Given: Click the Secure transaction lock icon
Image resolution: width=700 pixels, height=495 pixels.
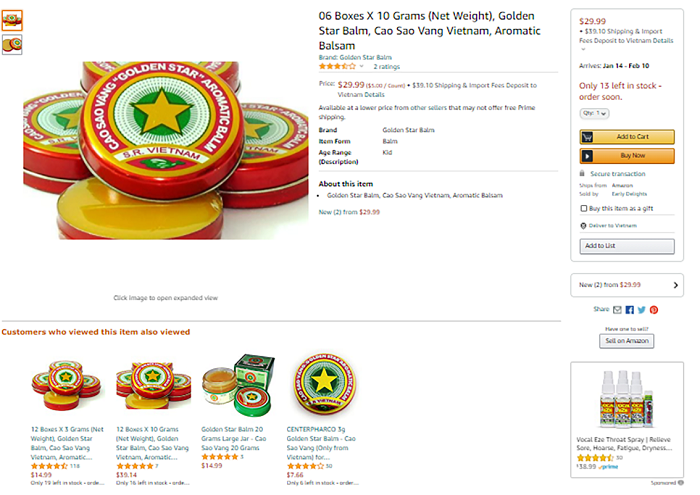Looking at the screenshot, I should point(583,173).
